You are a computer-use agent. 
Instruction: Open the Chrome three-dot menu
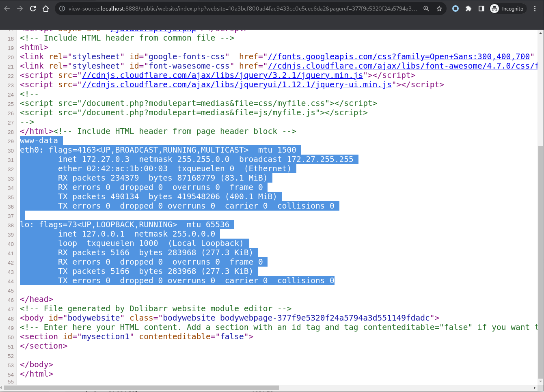point(535,8)
